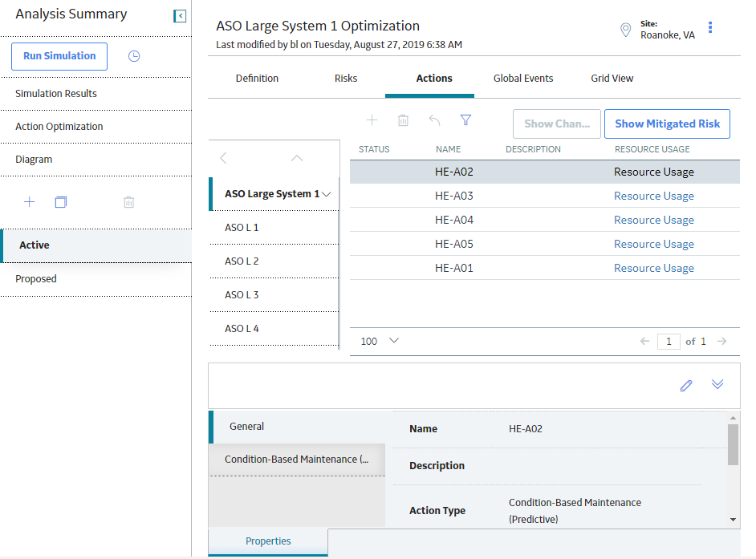Viewport: 756px width, 559px height.
Task: Select the HE-A02 action row
Action: (x=545, y=172)
